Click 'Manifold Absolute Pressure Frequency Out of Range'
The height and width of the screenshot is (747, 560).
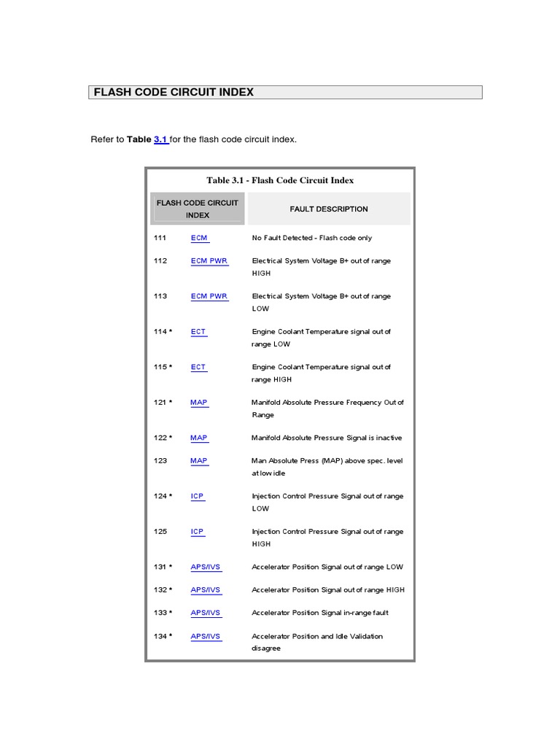click(327, 409)
